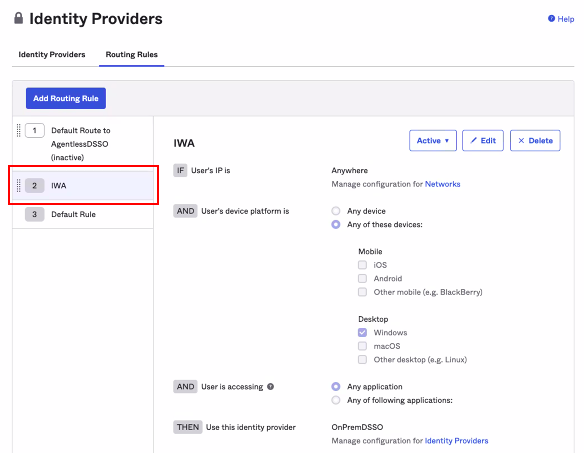584x453 pixels.
Task: Click the lock icon beside Identity Providers
Action: coord(18,18)
